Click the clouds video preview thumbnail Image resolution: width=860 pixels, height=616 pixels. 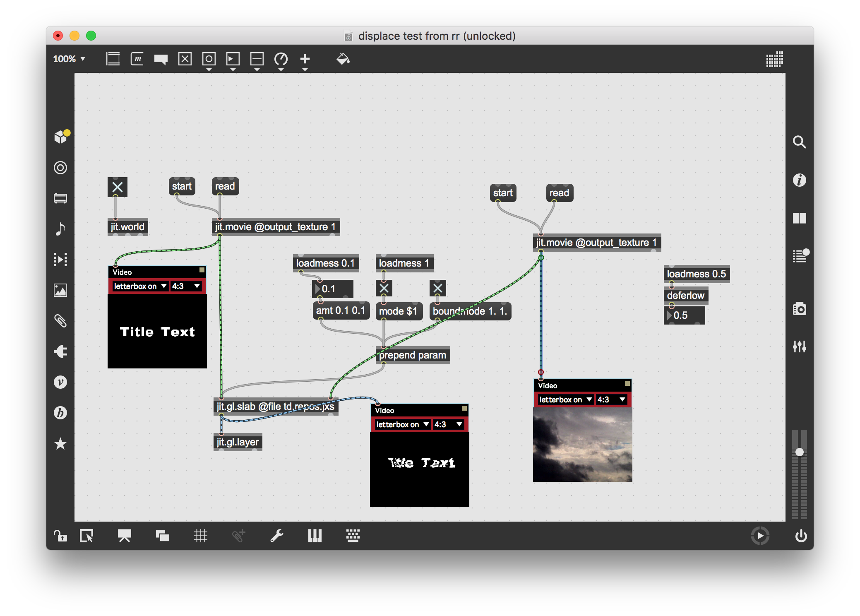[582, 445]
